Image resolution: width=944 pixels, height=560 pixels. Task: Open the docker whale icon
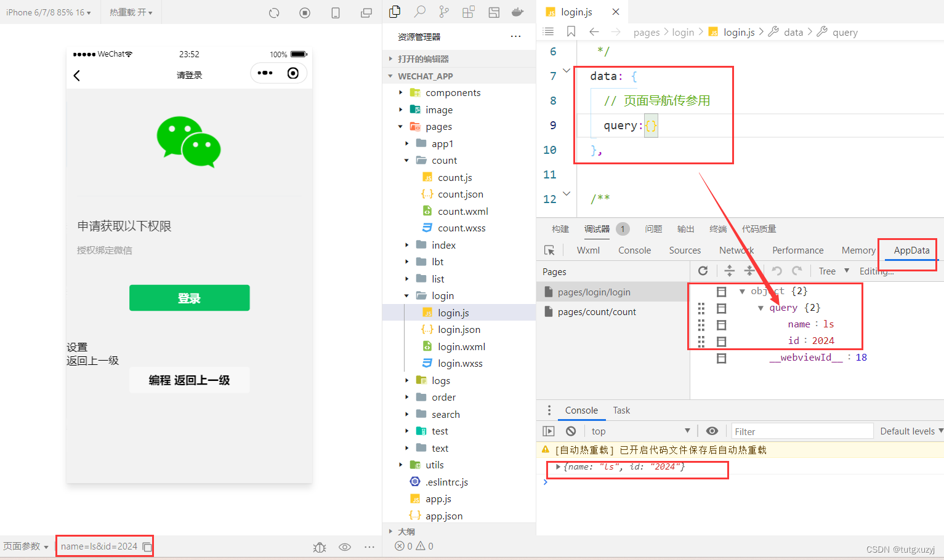point(518,12)
